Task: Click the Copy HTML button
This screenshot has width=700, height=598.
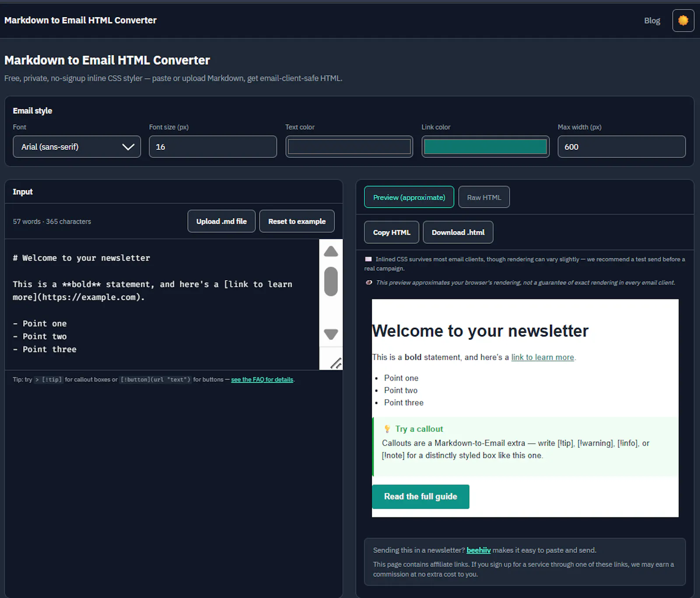Action: point(392,232)
